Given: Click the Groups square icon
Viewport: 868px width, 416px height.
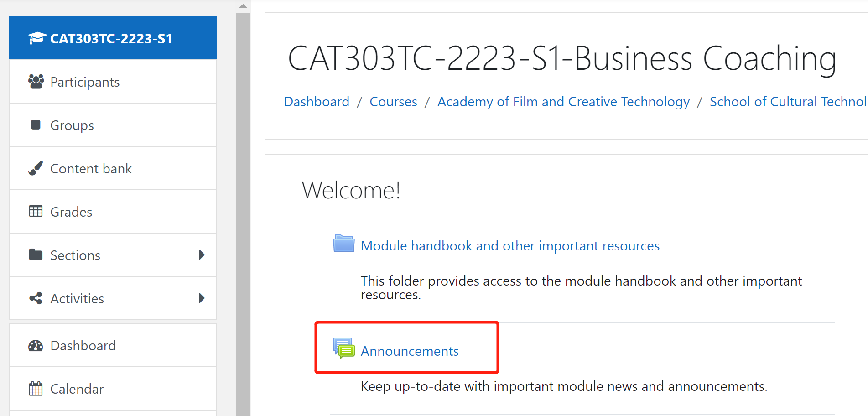Looking at the screenshot, I should coord(36,125).
